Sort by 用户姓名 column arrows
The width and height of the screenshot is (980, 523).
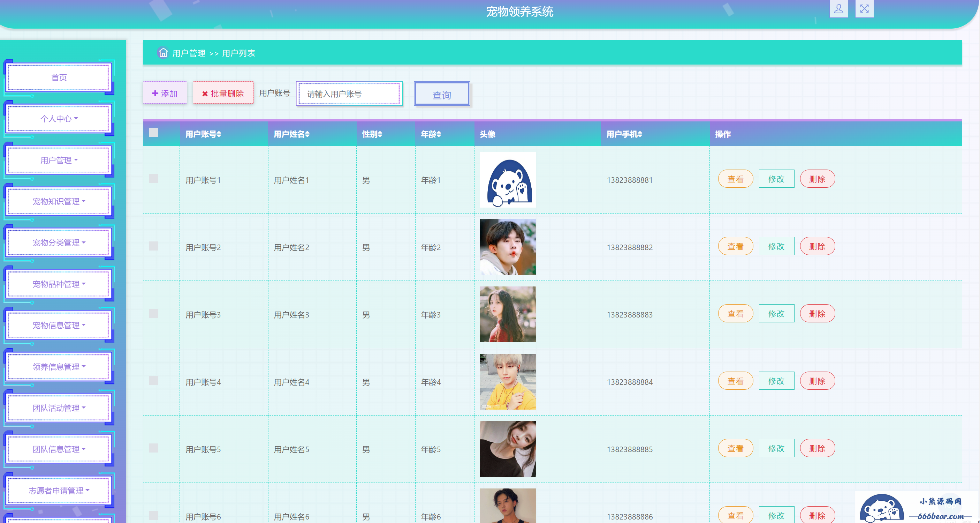click(x=307, y=134)
